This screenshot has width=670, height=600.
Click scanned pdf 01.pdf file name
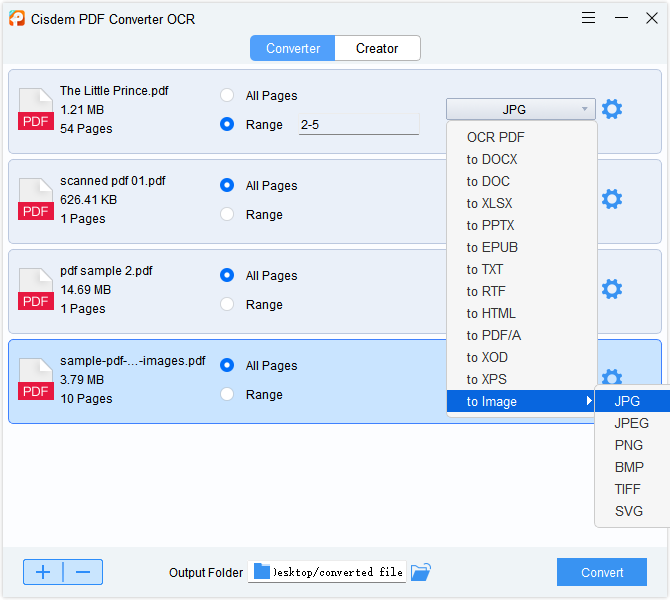pos(112,181)
